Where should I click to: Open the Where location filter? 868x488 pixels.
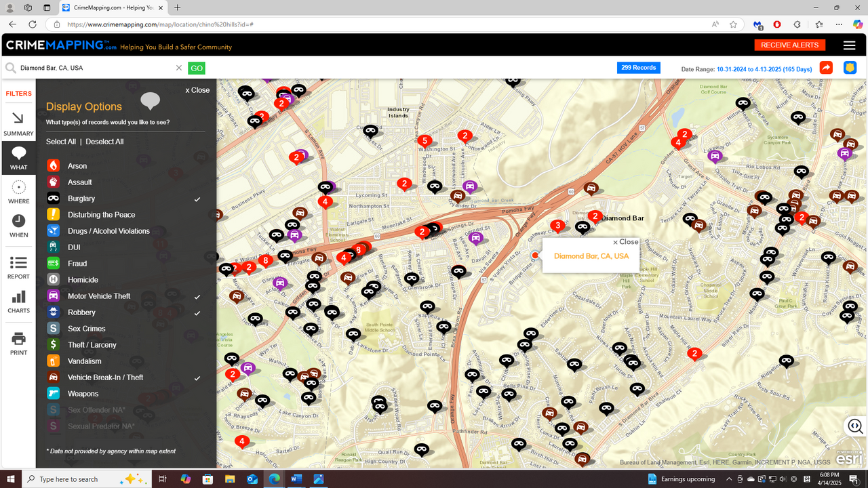pyautogui.click(x=18, y=192)
